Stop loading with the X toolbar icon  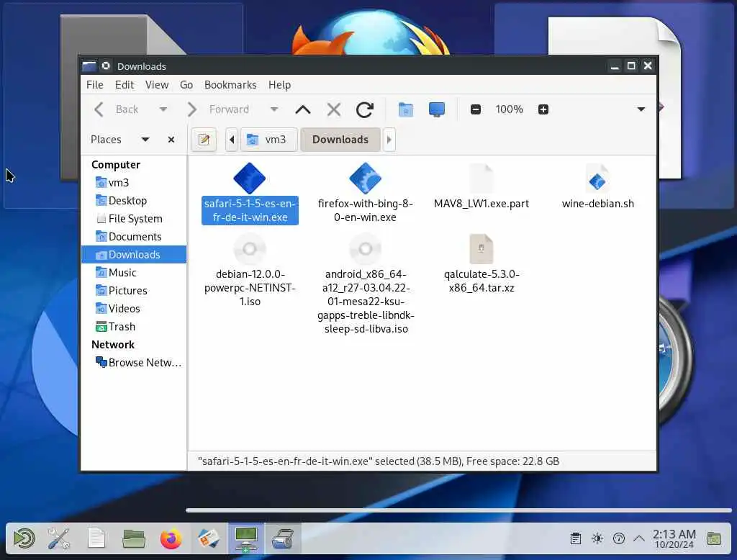pos(334,109)
